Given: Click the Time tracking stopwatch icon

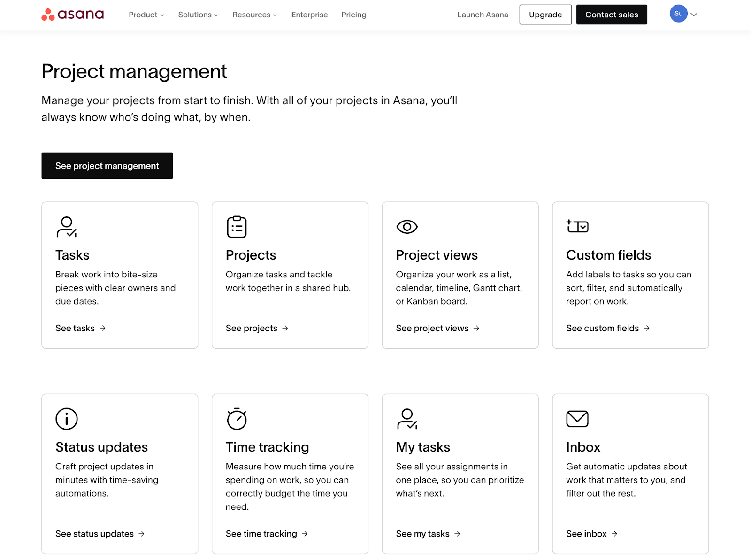Looking at the screenshot, I should (237, 419).
